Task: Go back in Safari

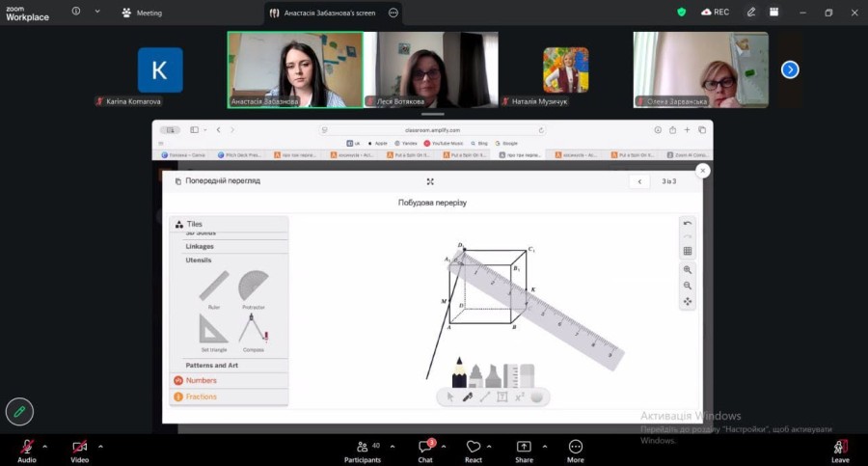Action: tap(219, 129)
